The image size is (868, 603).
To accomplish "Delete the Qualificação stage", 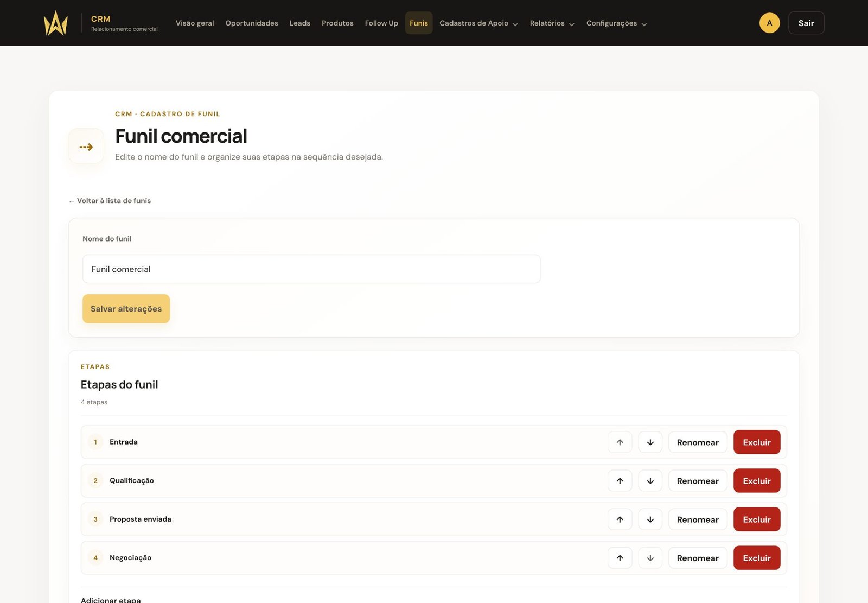I will (x=757, y=481).
